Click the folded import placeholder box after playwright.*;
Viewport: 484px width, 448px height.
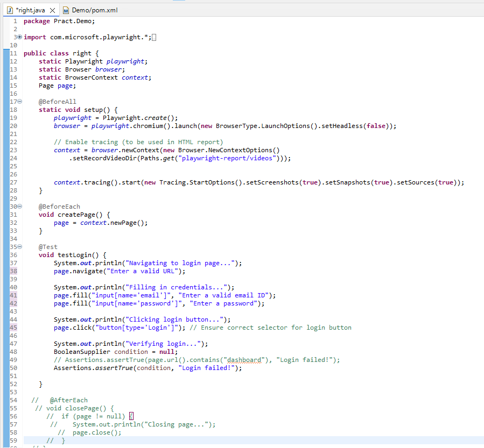(154, 38)
